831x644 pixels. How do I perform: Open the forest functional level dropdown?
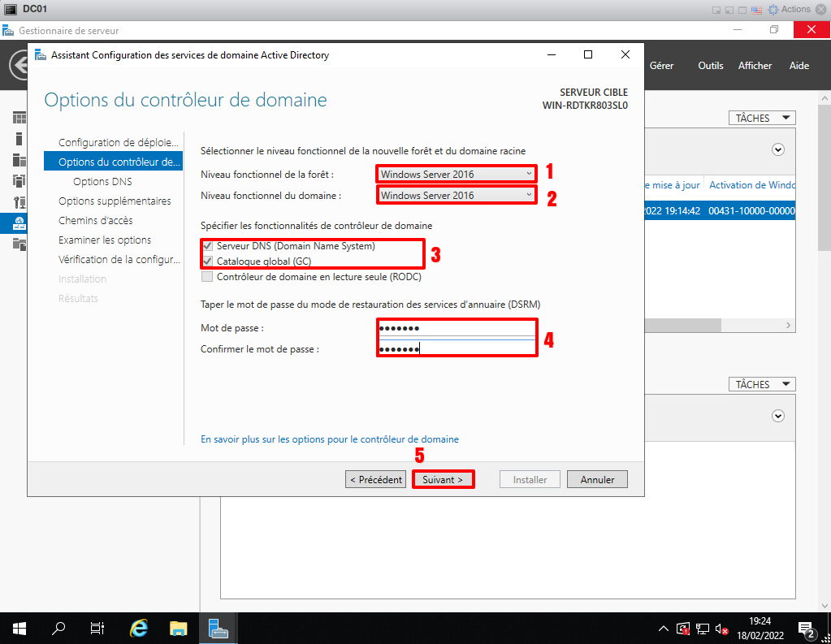pyautogui.click(x=456, y=174)
